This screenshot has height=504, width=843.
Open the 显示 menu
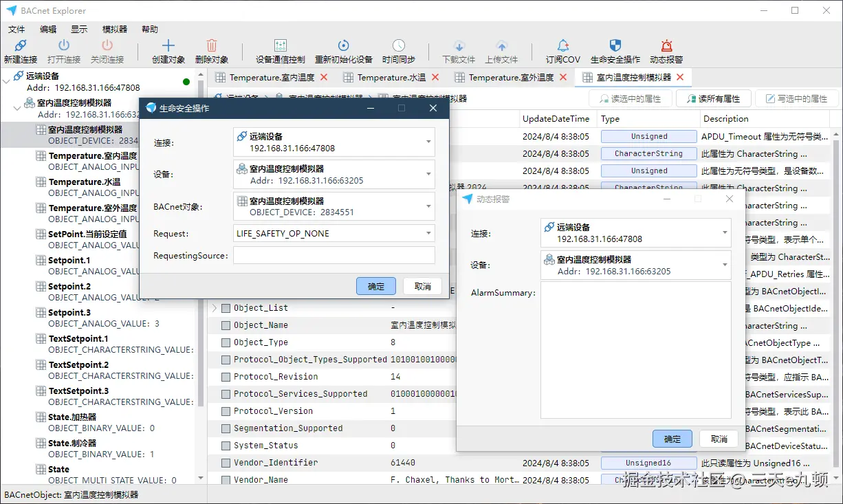coord(79,30)
